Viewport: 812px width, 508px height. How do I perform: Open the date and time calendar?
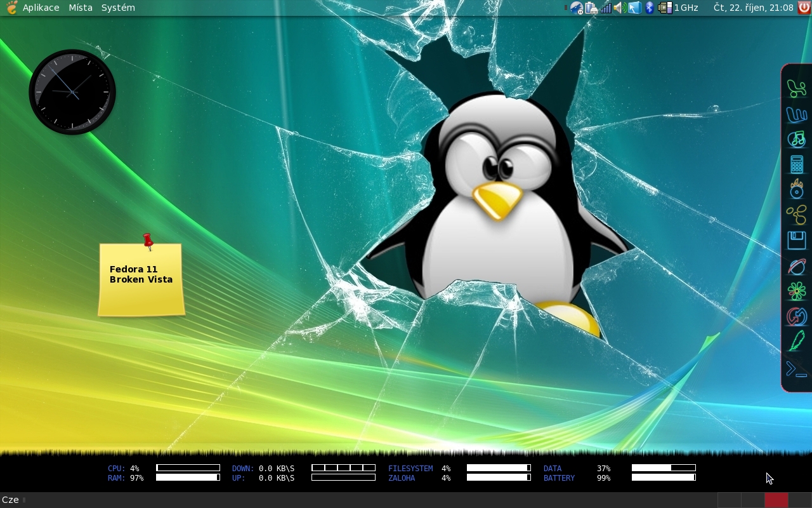click(754, 8)
